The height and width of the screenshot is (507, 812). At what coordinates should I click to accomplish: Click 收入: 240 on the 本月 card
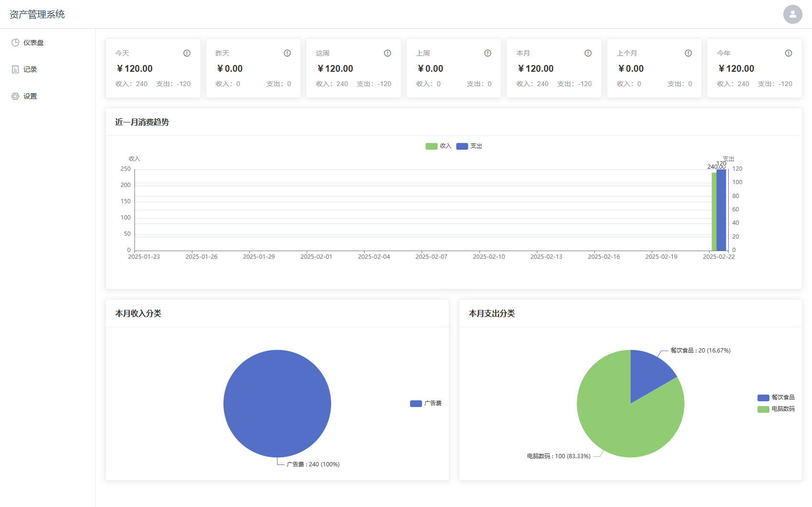533,84
